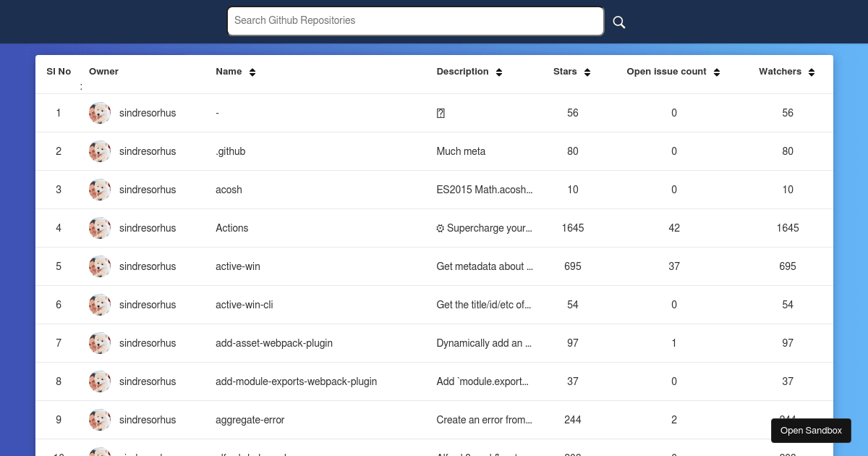Viewport: 868px width, 456px height.
Task: Click sindresorhus owner name in row 2
Action: pyautogui.click(x=148, y=151)
